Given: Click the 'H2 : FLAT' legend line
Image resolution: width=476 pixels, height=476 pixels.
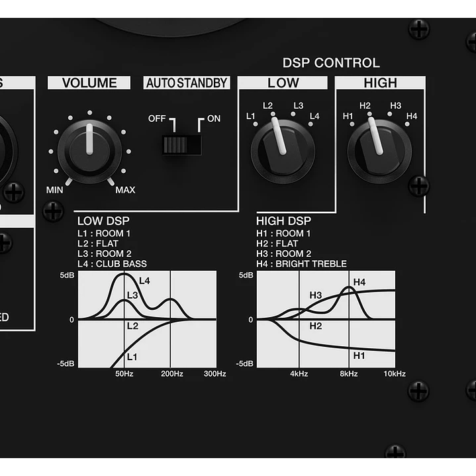Looking at the screenshot, I should (x=277, y=244).
